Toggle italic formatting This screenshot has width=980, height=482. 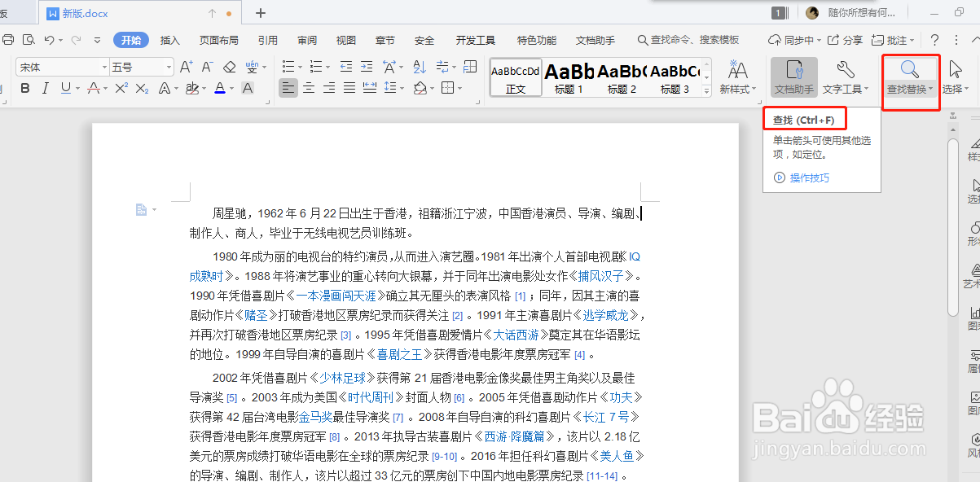pyautogui.click(x=45, y=88)
